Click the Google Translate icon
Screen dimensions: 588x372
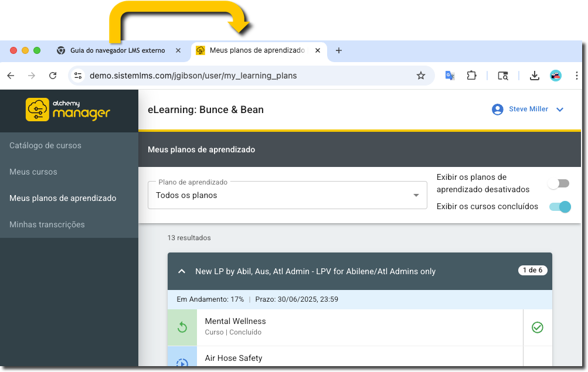pos(450,76)
